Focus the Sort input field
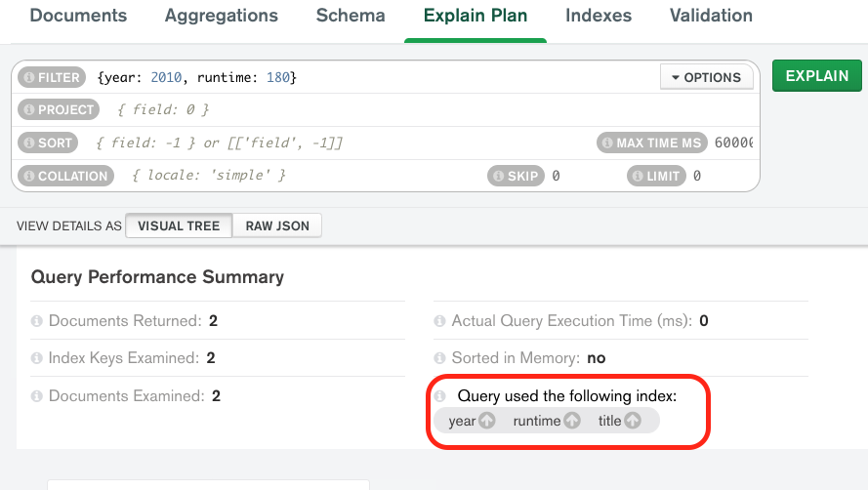 click(341, 143)
